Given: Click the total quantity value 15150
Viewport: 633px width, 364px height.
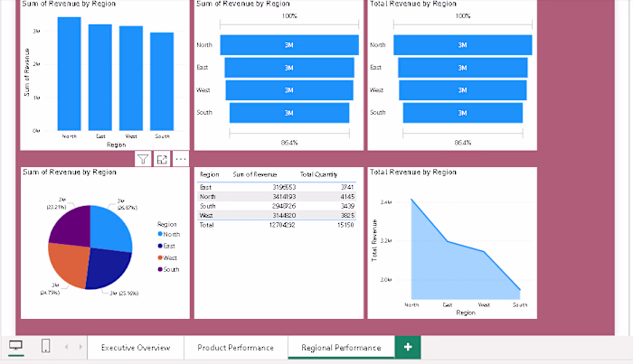Looking at the screenshot, I should 345,225.
